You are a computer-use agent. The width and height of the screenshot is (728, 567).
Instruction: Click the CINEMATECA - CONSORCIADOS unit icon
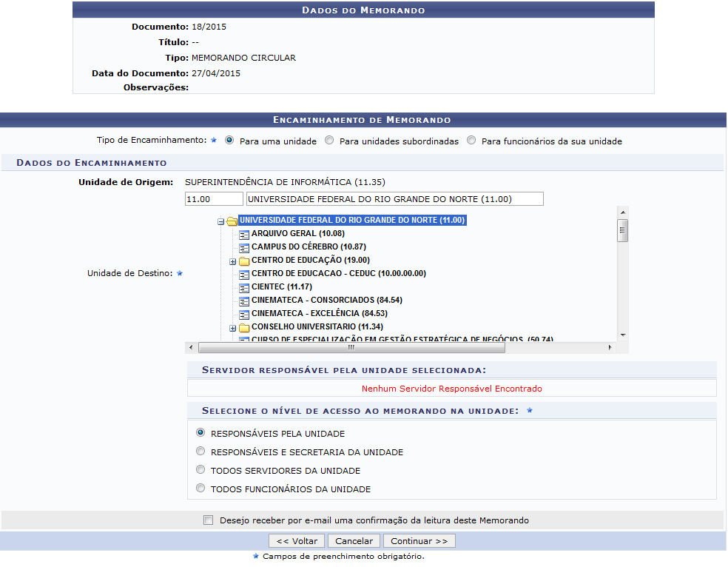tap(244, 301)
